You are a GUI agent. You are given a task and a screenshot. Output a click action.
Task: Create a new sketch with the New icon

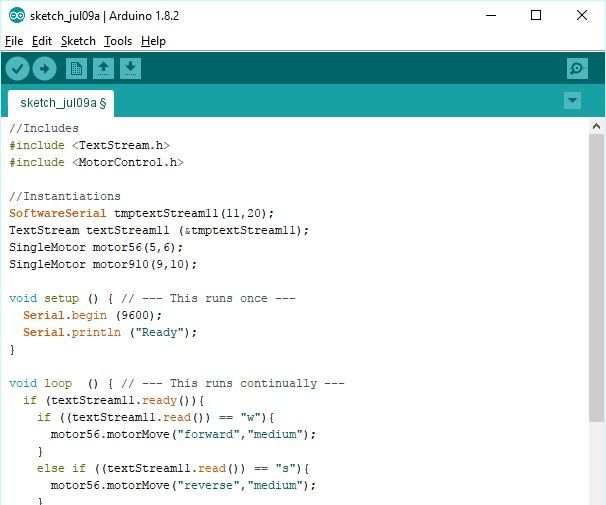[x=76, y=69]
